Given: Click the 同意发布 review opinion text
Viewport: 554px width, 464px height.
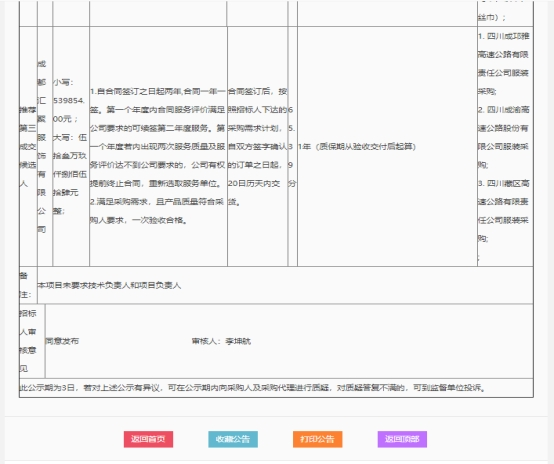Looking at the screenshot, I should (62, 341).
